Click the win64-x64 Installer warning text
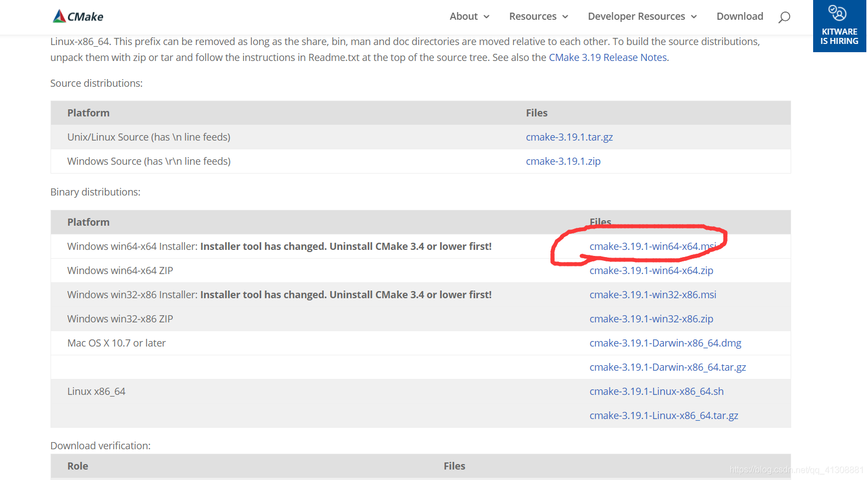The image size is (868, 480). pos(346,246)
